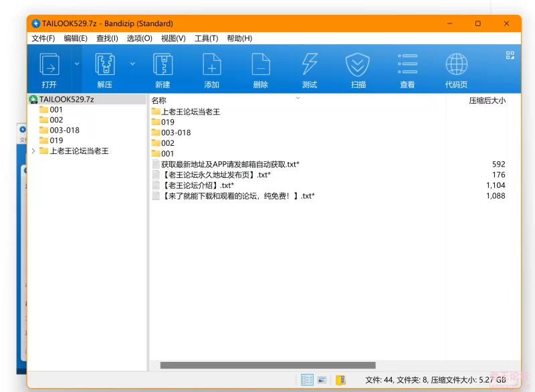Click the Add files (添加) icon

tap(212, 64)
